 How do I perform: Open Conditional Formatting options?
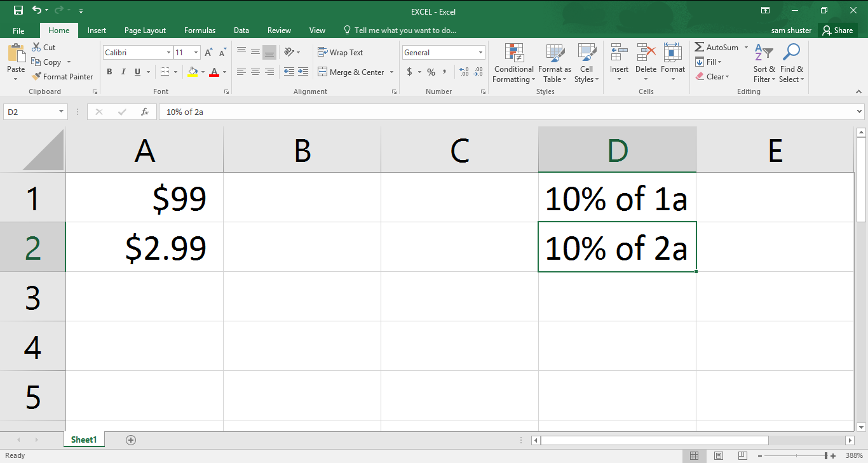click(x=513, y=62)
